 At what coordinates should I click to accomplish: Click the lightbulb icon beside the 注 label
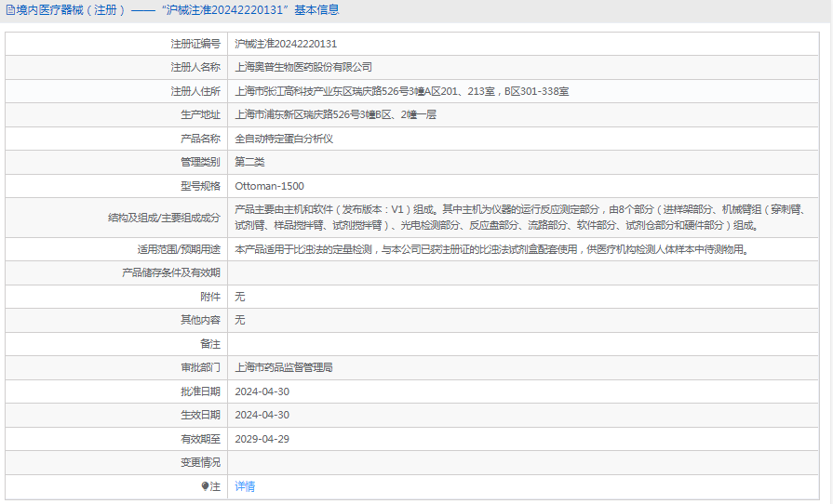point(206,486)
